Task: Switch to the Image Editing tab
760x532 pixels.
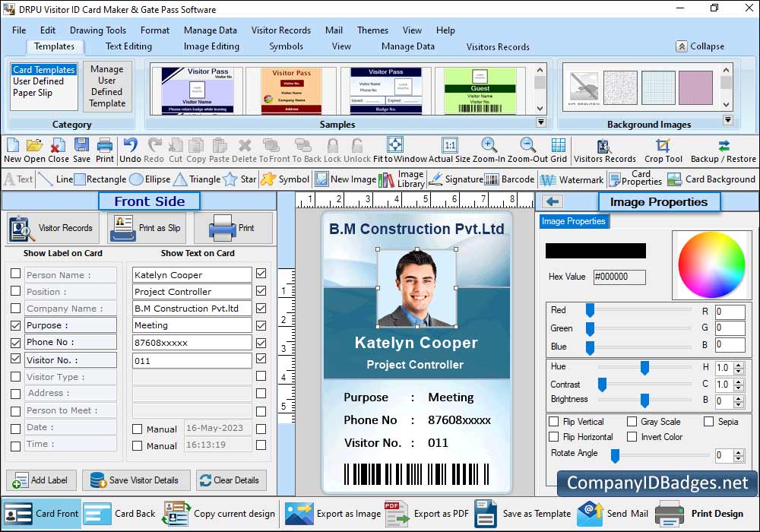Action: [211, 46]
